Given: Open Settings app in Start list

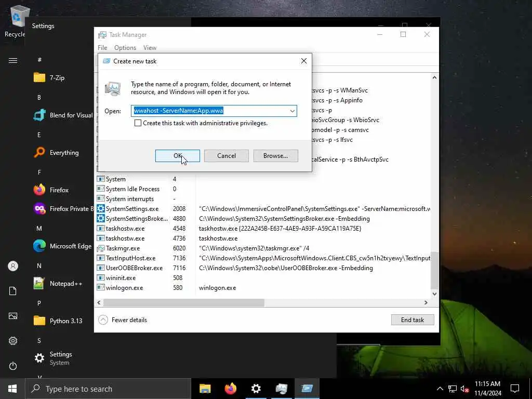Looking at the screenshot, I should click(53, 358).
